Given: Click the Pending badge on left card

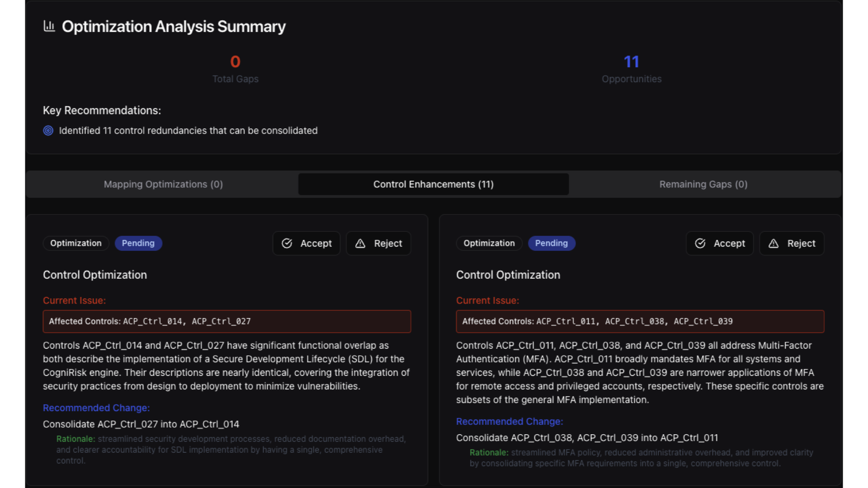Looking at the screenshot, I should [138, 243].
